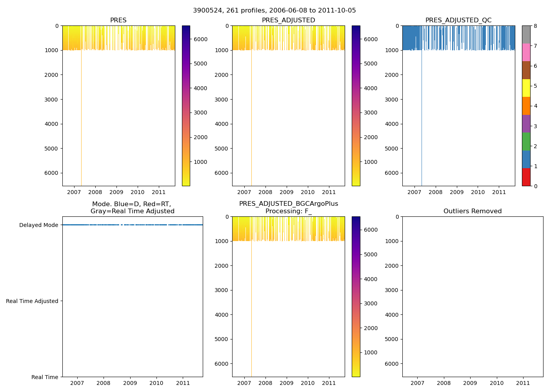549x392 pixels.
Task: Select the green QC flag swatch
Action: [526, 141]
